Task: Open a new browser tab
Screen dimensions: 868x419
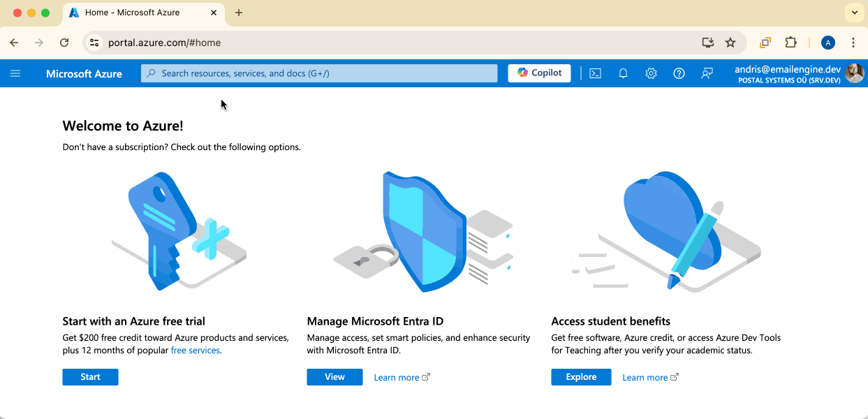Action: [239, 12]
